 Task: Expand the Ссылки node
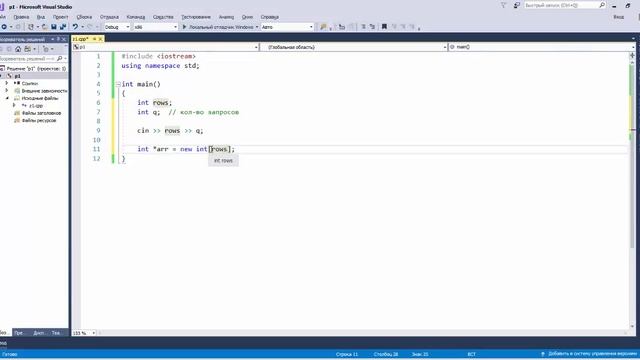(x=7, y=83)
